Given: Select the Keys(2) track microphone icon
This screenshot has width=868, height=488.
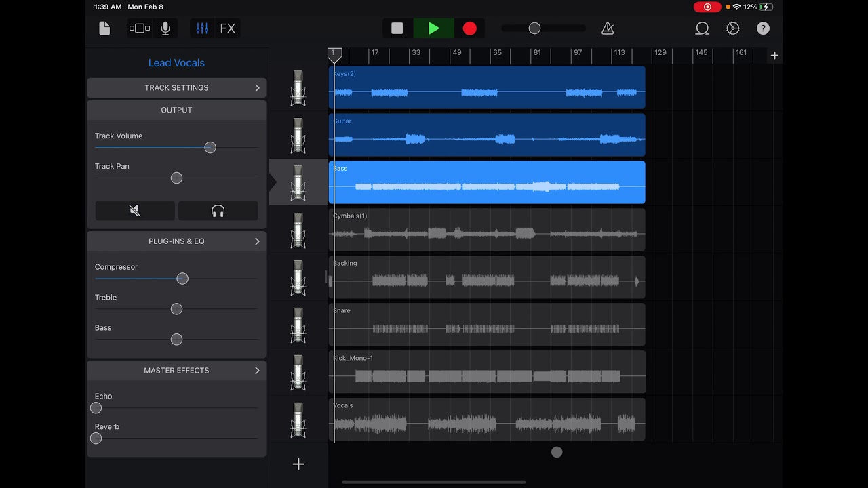Looking at the screenshot, I should (298, 88).
